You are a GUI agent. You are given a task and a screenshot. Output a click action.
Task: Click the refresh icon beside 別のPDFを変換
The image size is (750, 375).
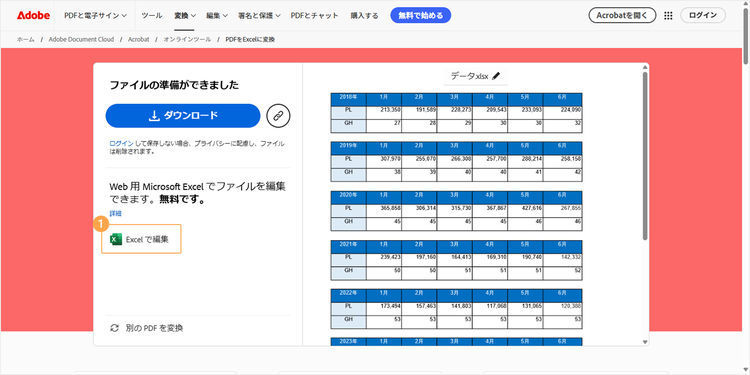coord(114,328)
